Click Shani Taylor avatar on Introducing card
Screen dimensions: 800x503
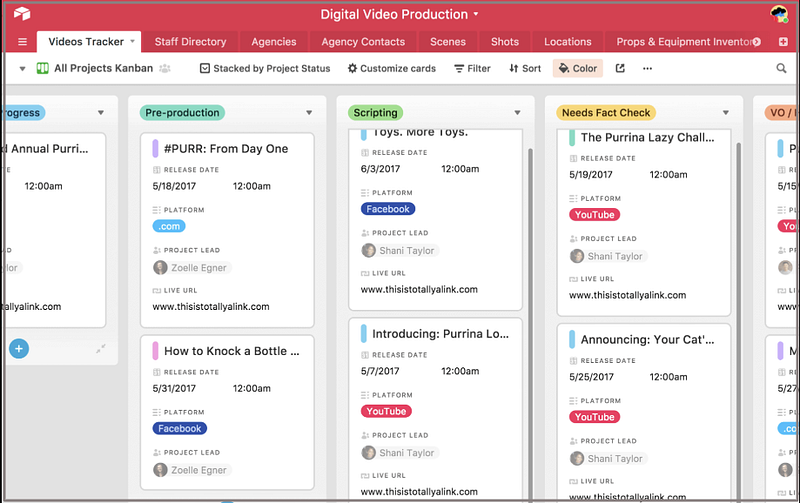click(x=368, y=452)
